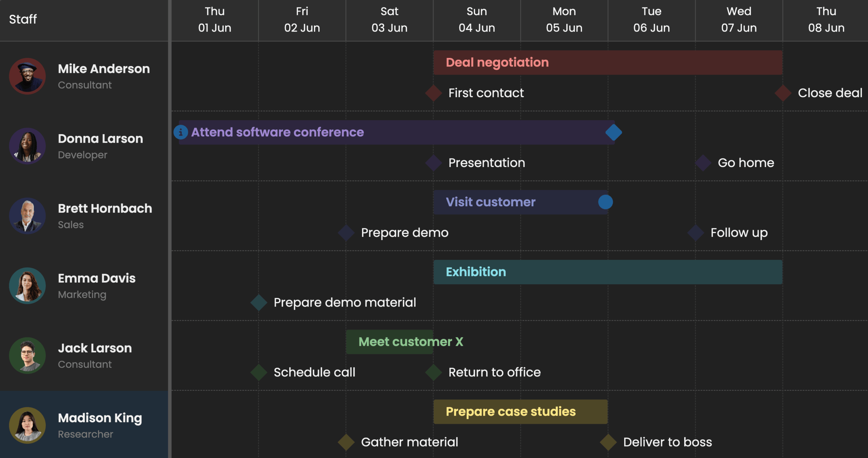Open the Deal negotiation event bar
The width and height of the screenshot is (868, 458).
coord(608,63)
